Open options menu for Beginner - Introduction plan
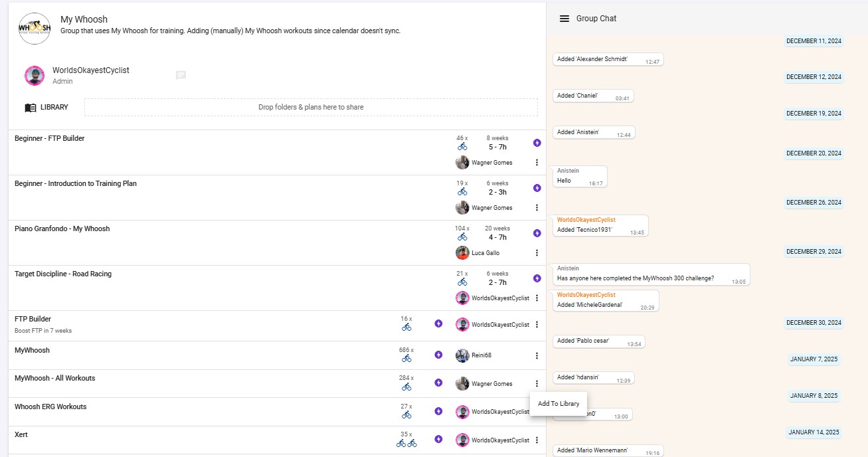 pos(537,207)
